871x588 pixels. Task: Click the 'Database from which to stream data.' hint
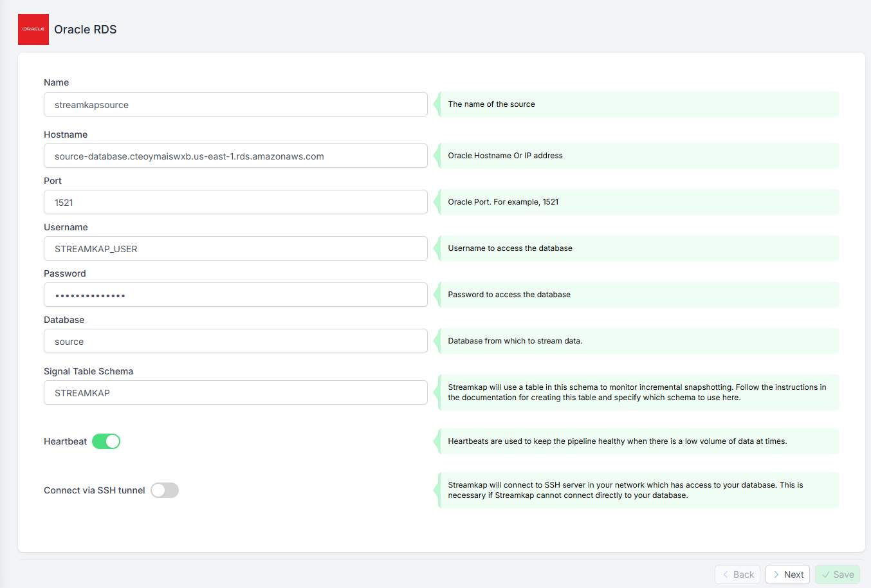(515, 341)
